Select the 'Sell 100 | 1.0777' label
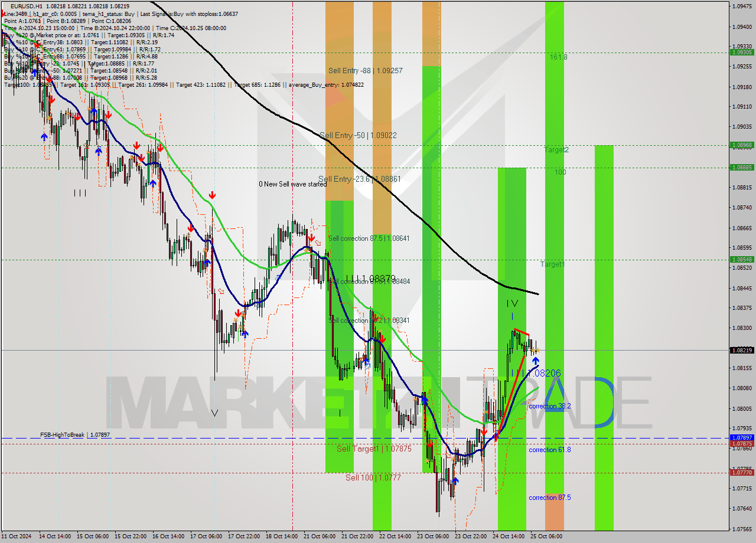Viewport: 756px width, 543px height. [373, 477]
